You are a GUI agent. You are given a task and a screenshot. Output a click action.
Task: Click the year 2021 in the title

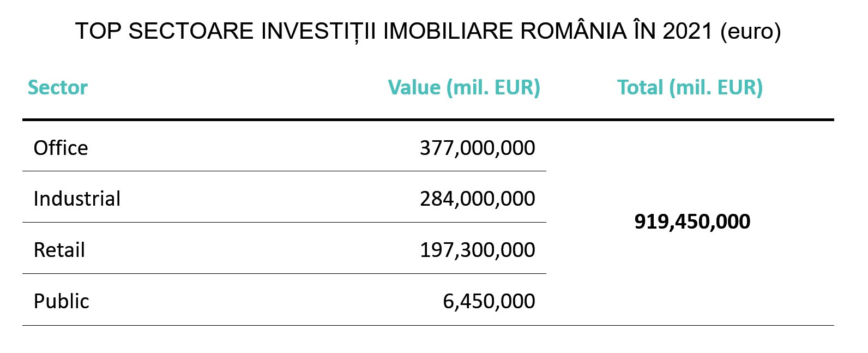tap(688, 31)
